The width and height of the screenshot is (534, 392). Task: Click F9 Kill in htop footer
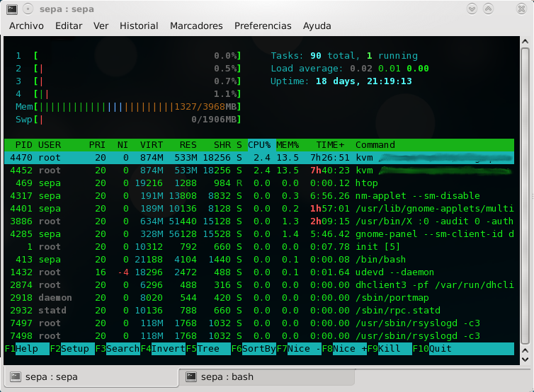pos(390,349)
